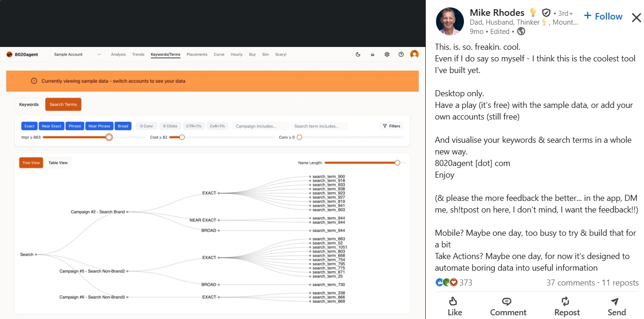
Task: Switch to the Keywords view
Action: coord(29,104)
